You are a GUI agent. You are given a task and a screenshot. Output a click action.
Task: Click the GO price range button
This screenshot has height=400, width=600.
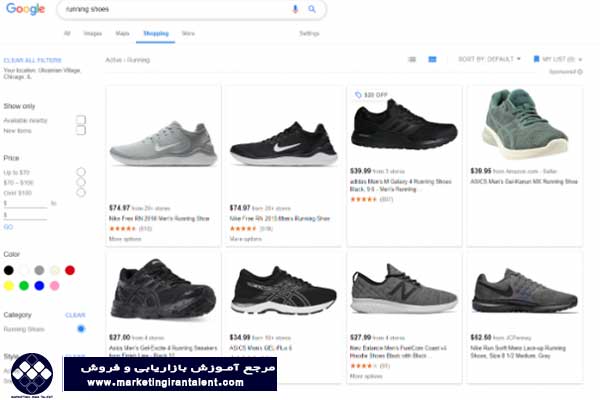(x=8, y=227)
